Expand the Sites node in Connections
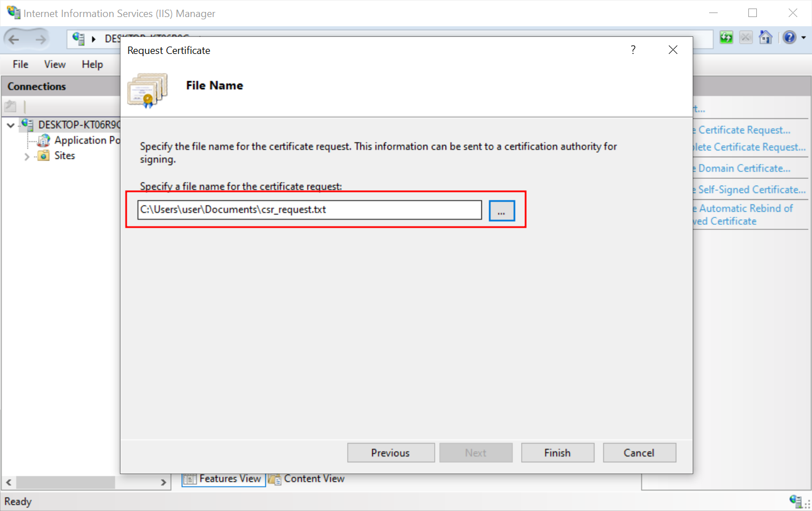The image size is (812, 511). (x=27, y=156)
